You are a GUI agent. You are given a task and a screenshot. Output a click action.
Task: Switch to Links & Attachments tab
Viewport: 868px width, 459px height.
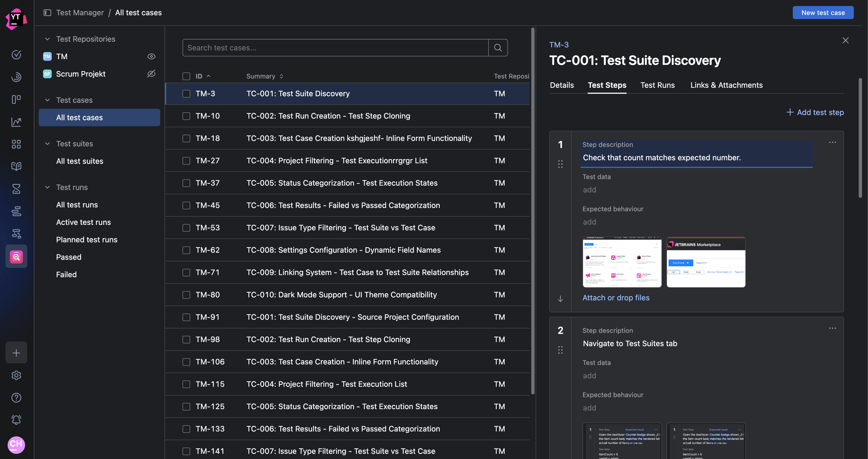tap(726, 85)
